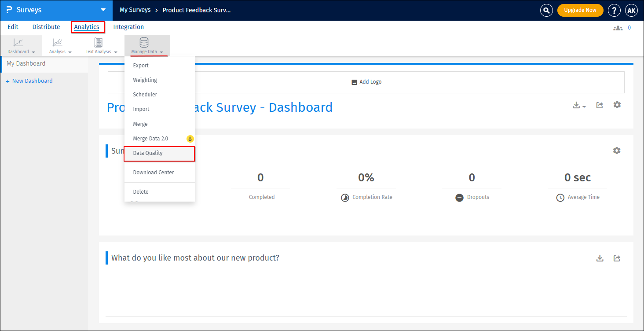Click the Product Feedback Survey dashboard title

click(220, 107)
